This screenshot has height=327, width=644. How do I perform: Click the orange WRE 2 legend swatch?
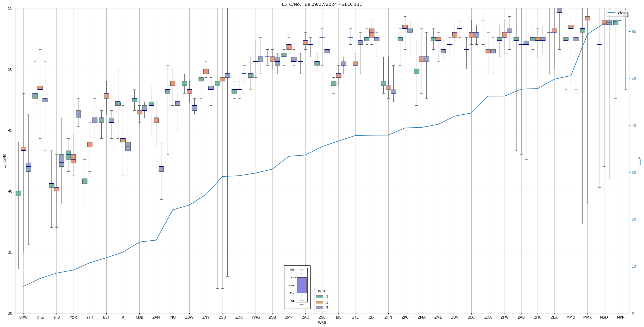click(319, 302)
